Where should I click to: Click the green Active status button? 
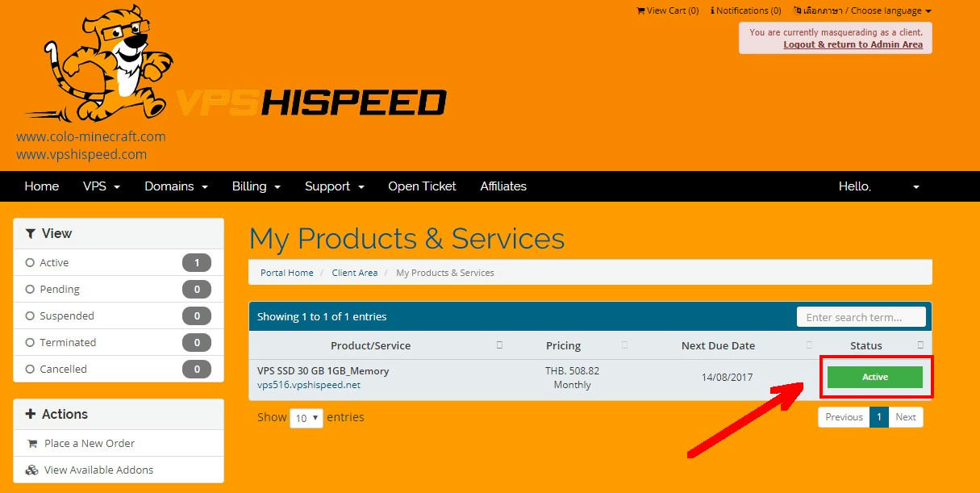click(875, 377)
